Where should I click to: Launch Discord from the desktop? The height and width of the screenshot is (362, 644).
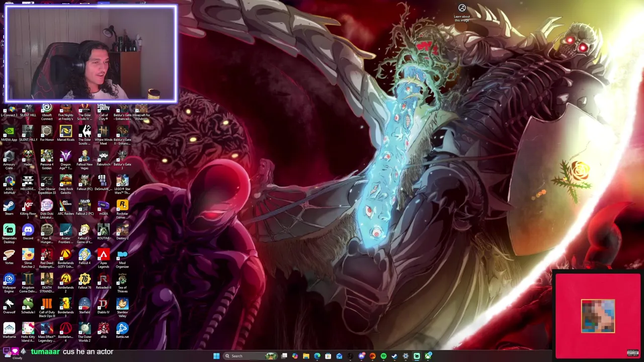point(28,232)
